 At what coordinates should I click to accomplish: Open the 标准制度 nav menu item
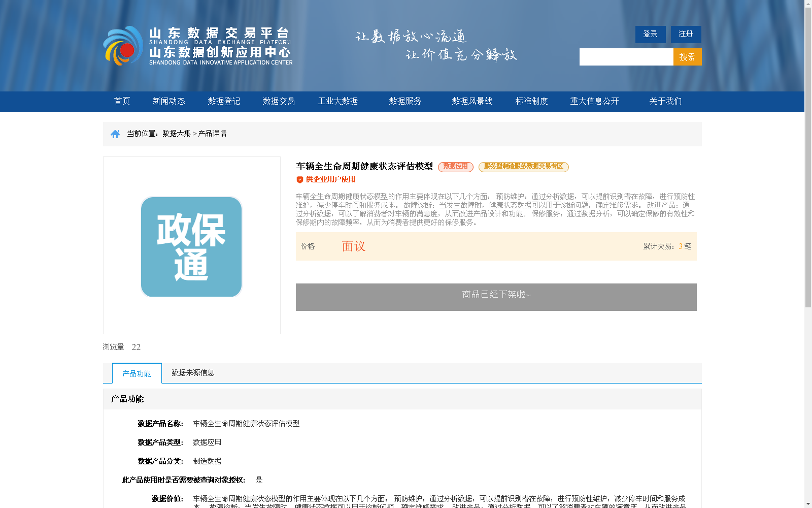click(x=532, y=101)
